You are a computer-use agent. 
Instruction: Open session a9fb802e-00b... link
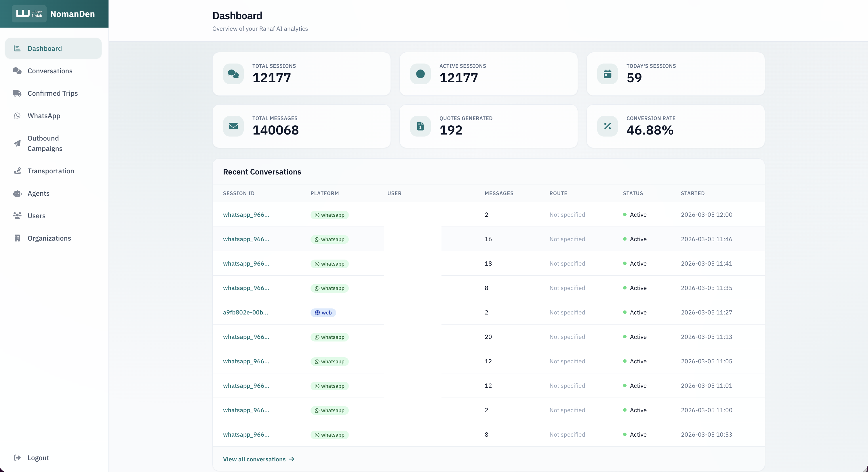pos(245,312)
